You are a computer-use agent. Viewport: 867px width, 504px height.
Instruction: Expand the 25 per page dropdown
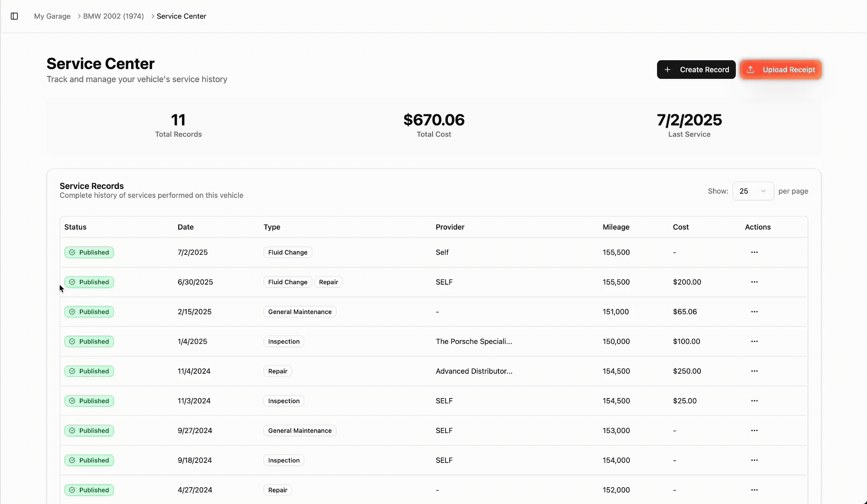coord(753,191)
